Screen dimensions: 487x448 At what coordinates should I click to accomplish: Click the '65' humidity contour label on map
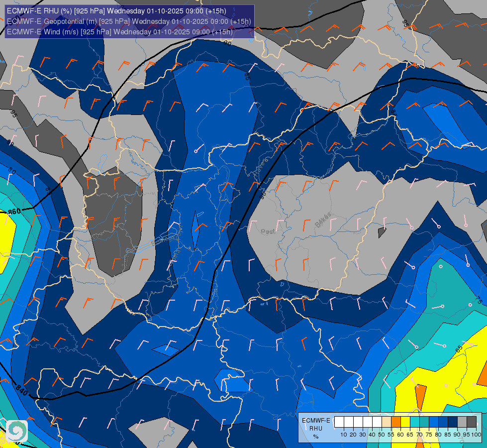click(x=459, y=348)
